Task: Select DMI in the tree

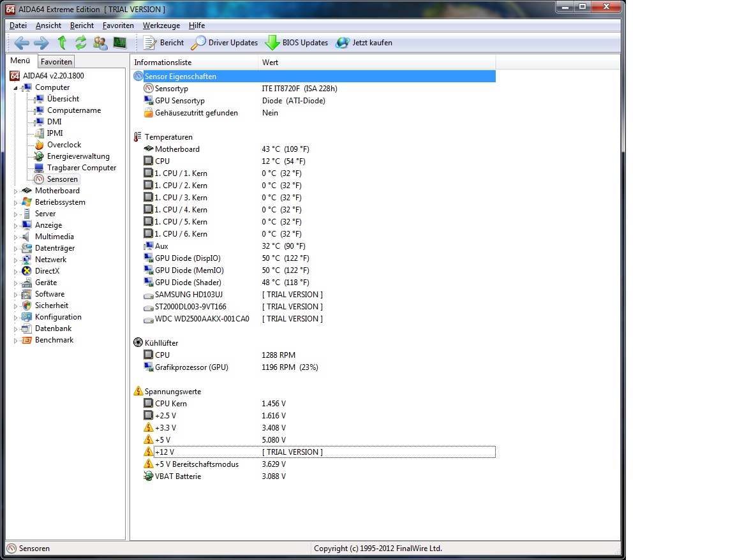Action: point(54,121)
